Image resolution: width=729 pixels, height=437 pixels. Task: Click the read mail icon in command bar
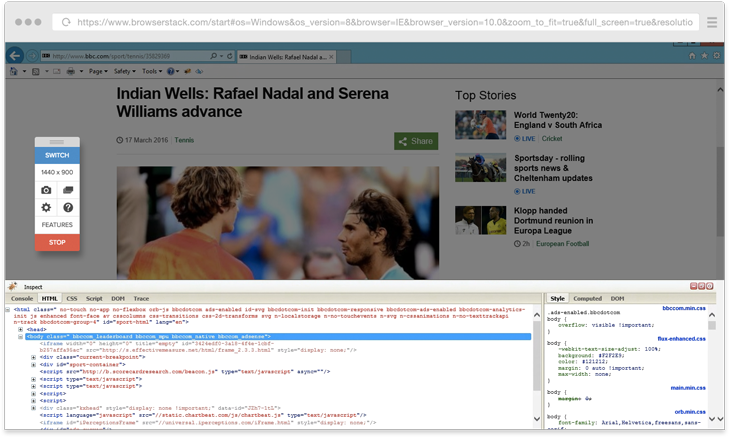click(x=57, y=71)
